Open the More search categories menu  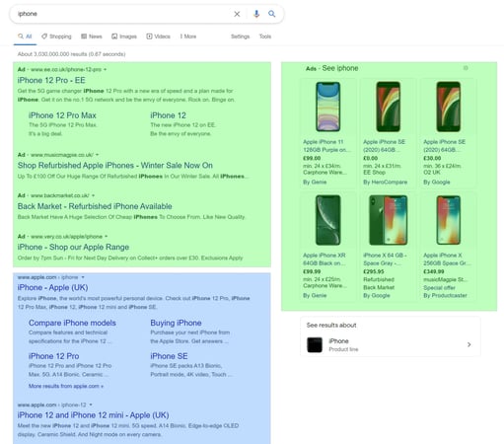(x=188, y=37)
